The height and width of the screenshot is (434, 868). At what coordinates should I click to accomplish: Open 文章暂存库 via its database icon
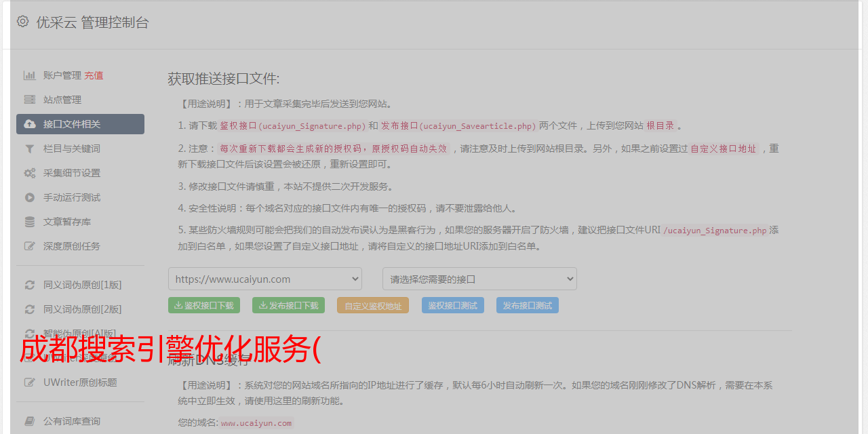click(x=30, y=222)
